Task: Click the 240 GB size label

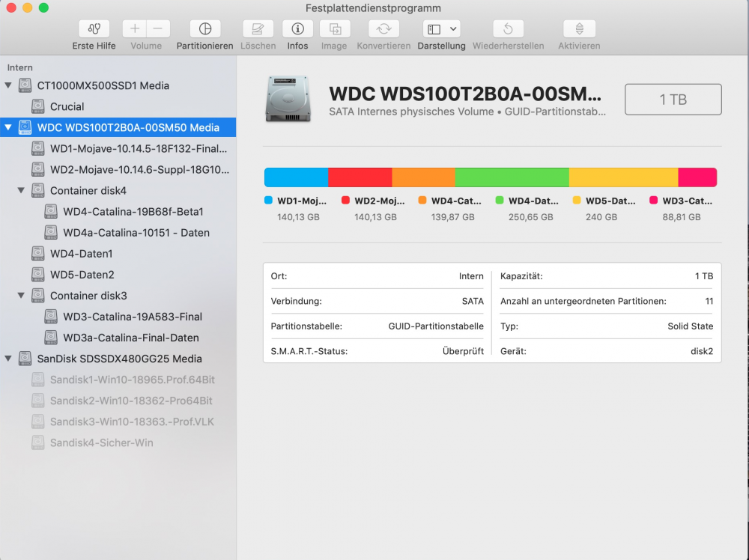Action: coord(601,217)
